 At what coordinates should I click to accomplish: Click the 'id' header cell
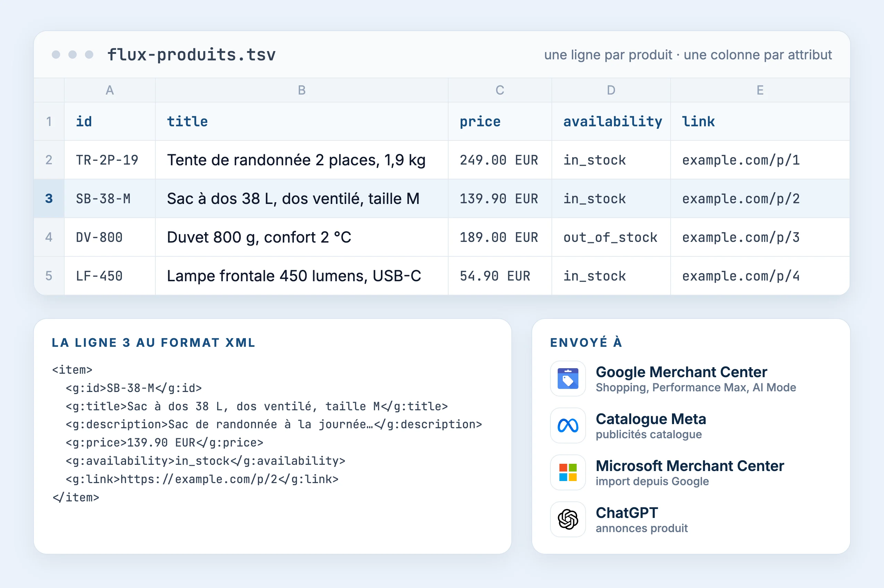(x=109, y=121)
